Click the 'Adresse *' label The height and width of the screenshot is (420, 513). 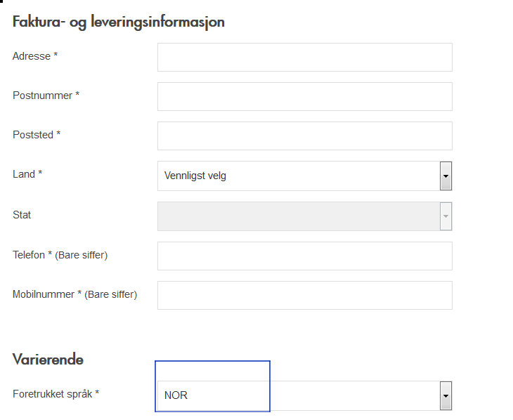tap(35, 56)
